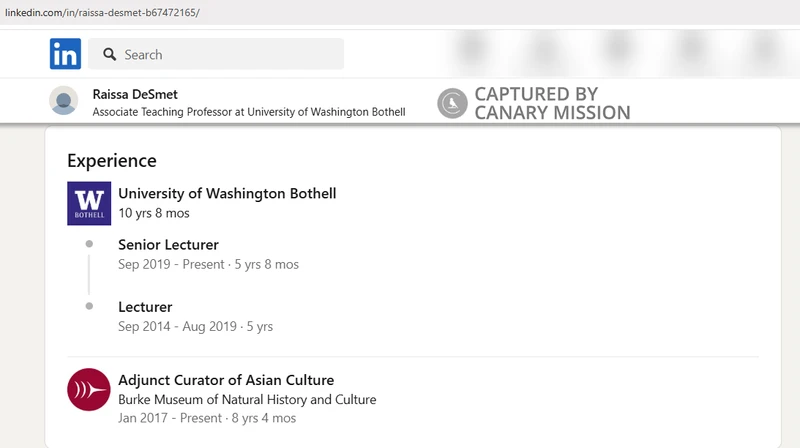The width and height of the screenshot is (800, 448).
Task: Click the browser URL address text
Action: 102,12
